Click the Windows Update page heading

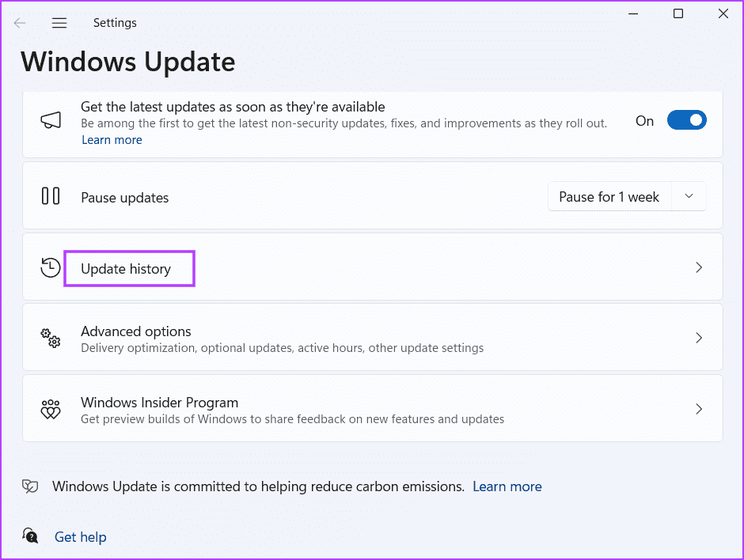click(128, 62)
